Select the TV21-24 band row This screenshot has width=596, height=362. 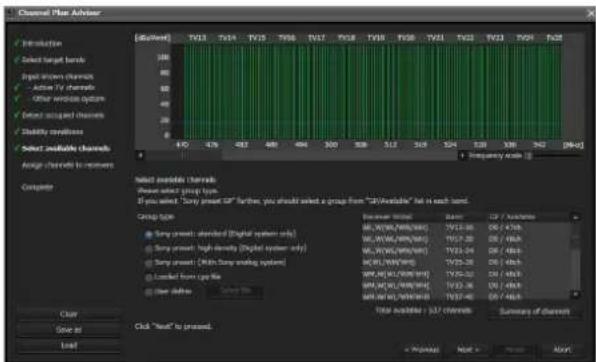pyautogui.click(x=466, y=251)
